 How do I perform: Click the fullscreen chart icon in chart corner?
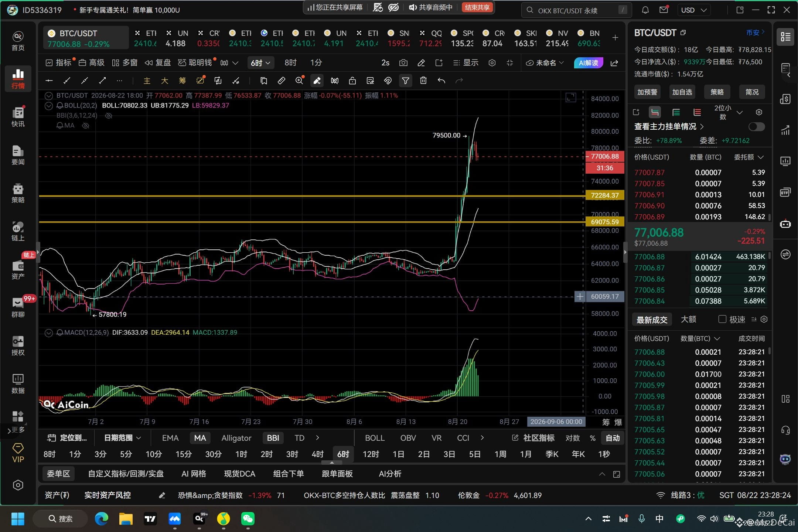[571, 98]
